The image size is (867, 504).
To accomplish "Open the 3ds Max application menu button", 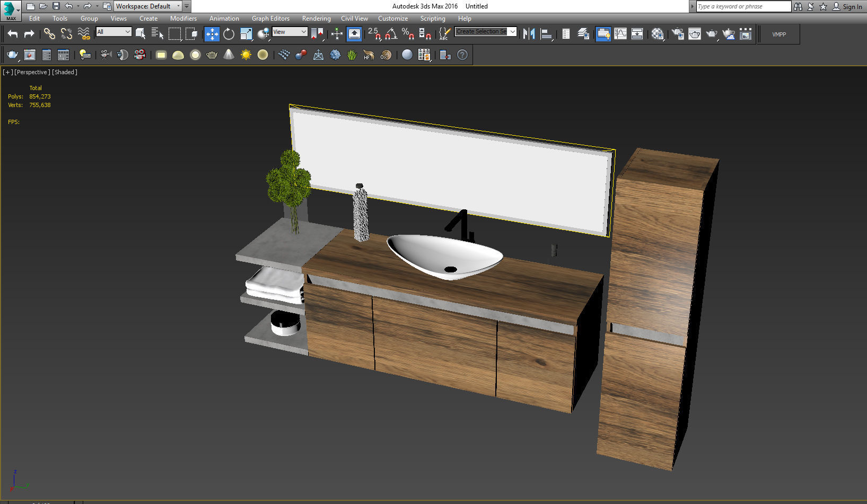I will 11,10.
